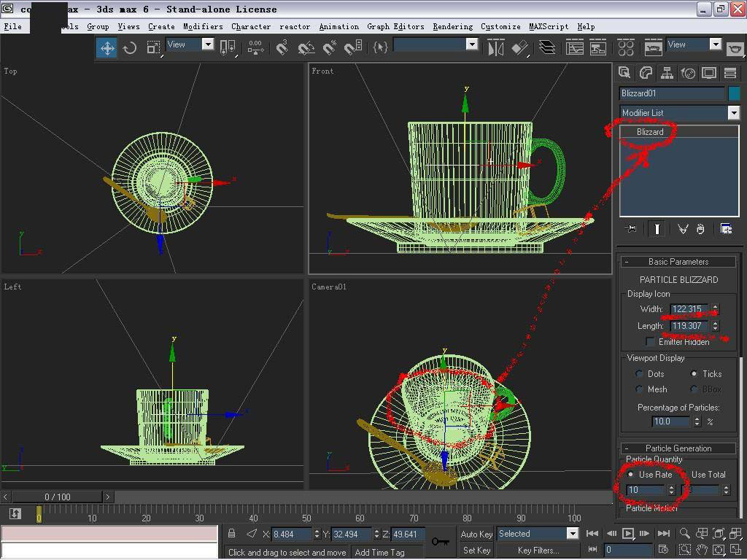
Task: Click the Blizzard01 object color swatch
Action: (x=734, y=93)
